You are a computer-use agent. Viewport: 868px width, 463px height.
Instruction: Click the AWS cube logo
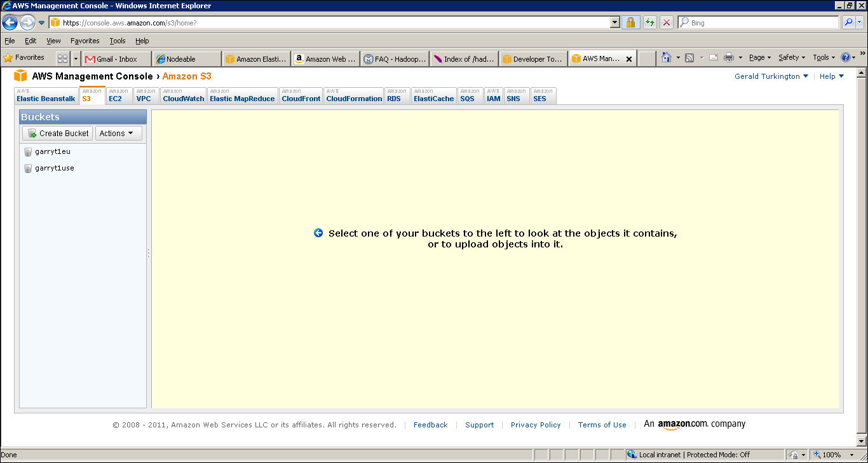coord(21,76)
